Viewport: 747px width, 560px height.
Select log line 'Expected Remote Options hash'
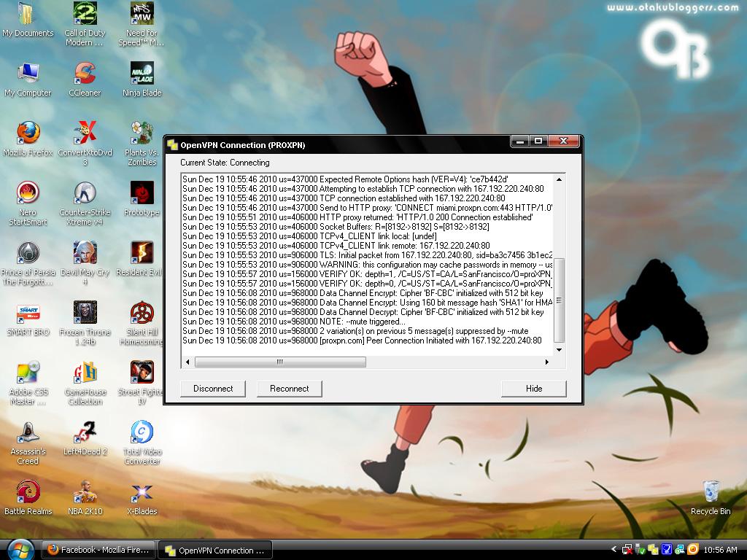(x=345, y=179)
